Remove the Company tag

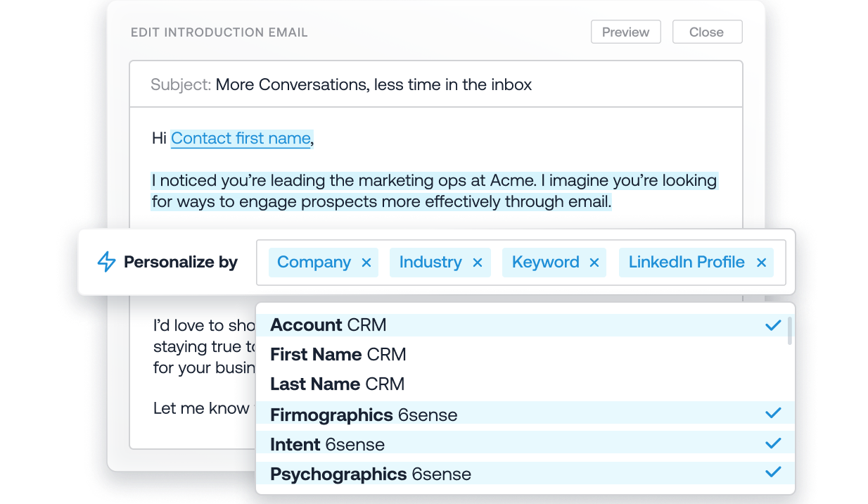(x=366, y=263)
